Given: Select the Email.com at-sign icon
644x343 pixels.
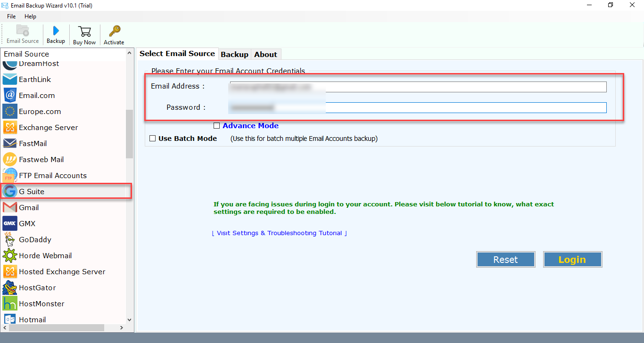Looking at the screenshot, I should tap(10, 96).
